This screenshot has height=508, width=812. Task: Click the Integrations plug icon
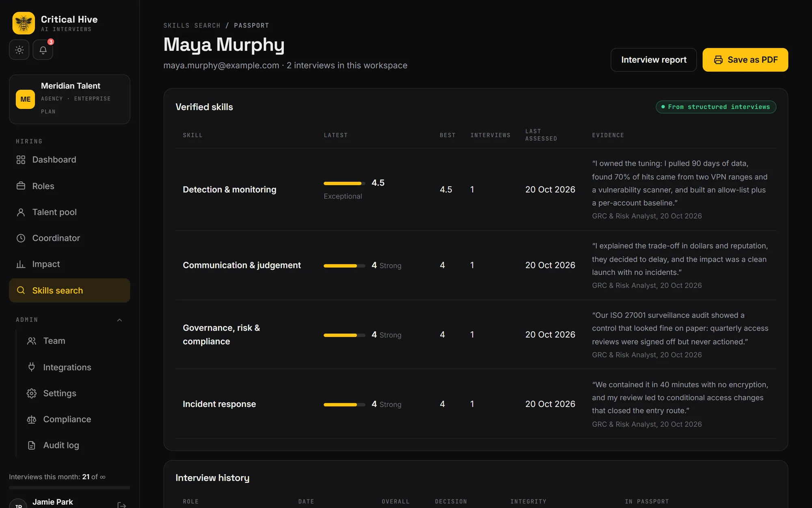32,367
